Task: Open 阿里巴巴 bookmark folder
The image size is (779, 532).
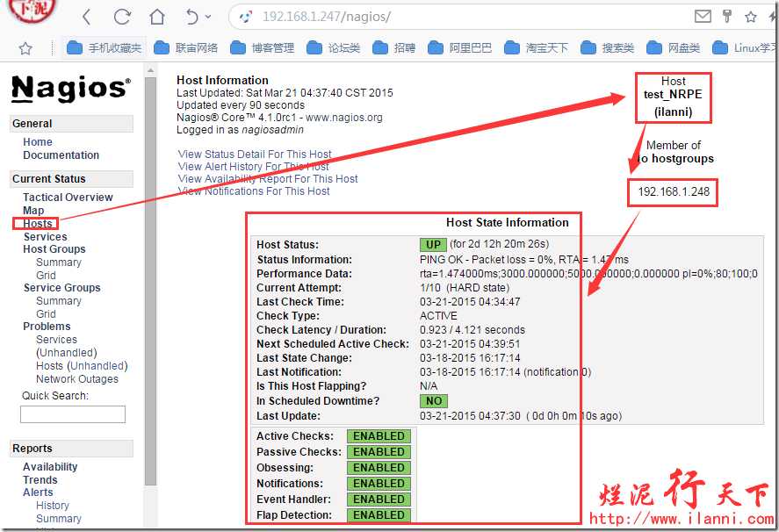Action: click(x=459, y=47)
